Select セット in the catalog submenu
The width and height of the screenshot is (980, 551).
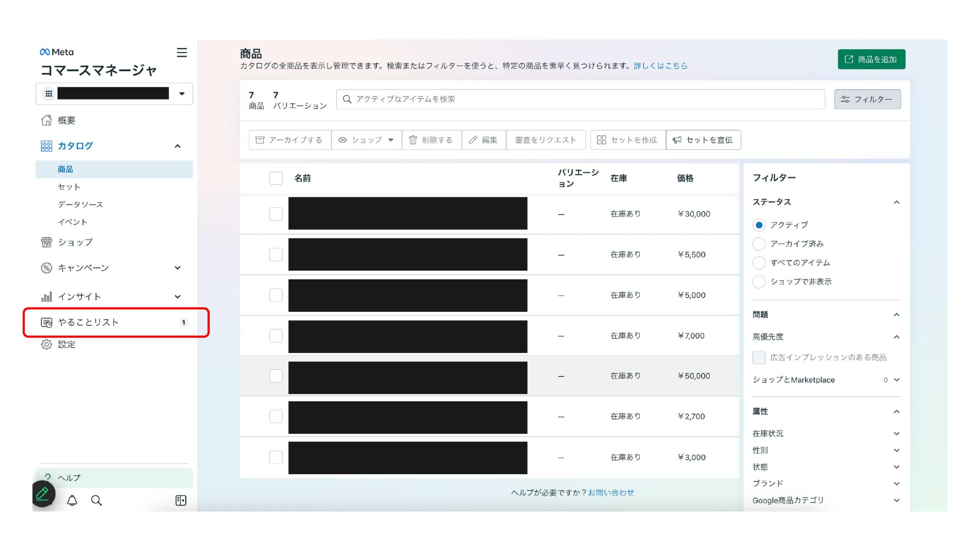[69, 187]
